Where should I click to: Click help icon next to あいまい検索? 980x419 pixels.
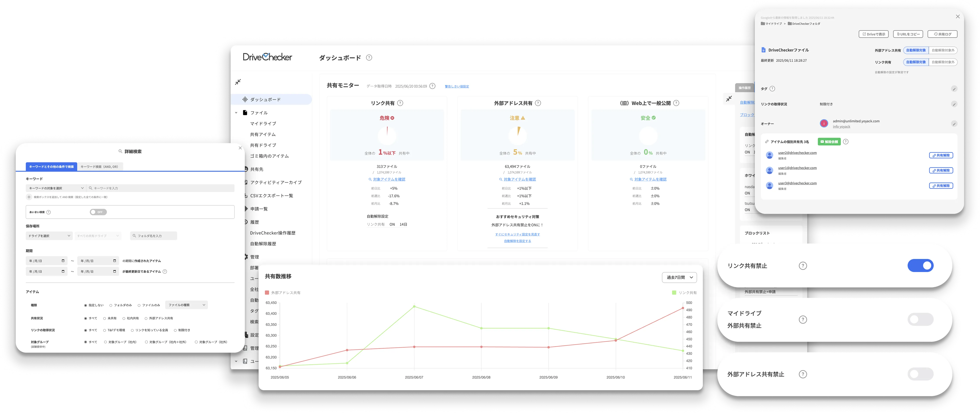click(48, 212)
